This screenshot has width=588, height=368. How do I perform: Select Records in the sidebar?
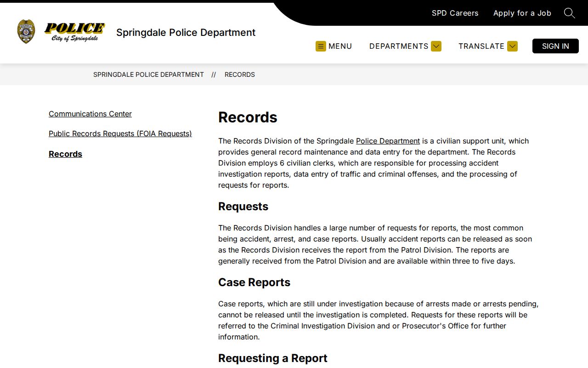65,154
